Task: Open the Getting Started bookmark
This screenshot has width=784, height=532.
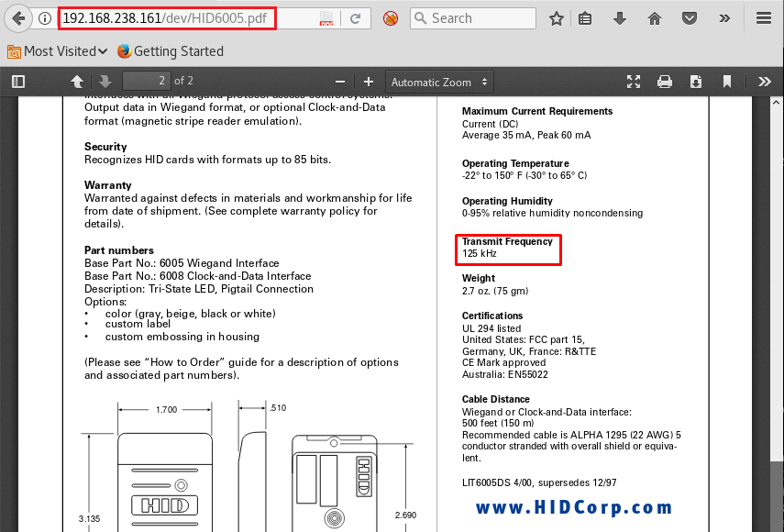Action: click(171, 51)
